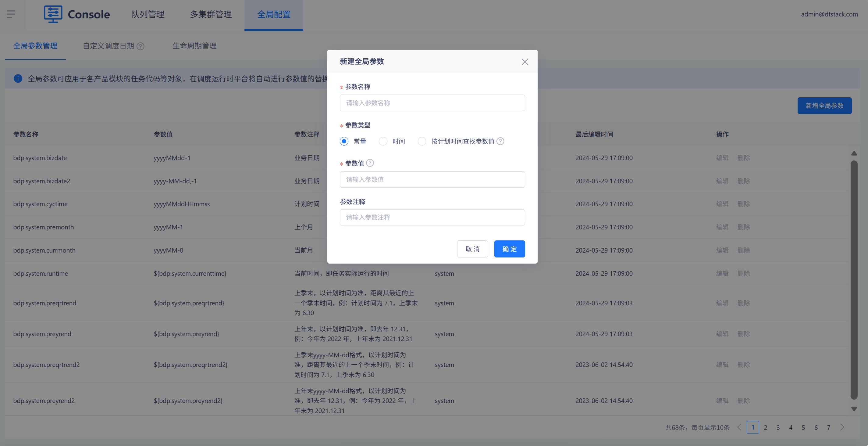Go to next page arrow

tap(842, 427)
